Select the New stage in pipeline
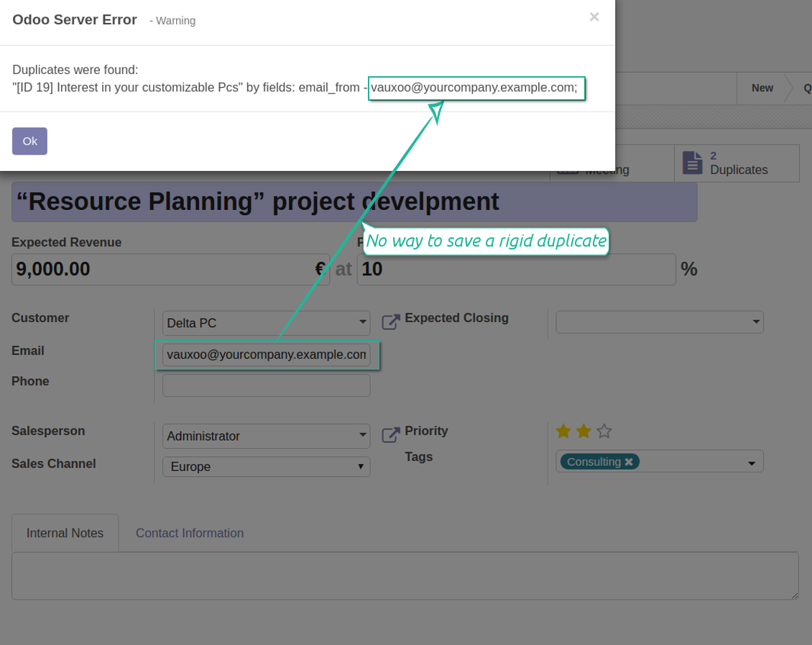 [x=762, y=88]
